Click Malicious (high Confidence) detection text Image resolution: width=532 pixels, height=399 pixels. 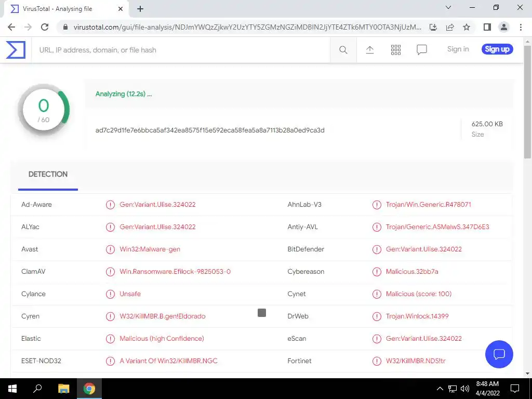click(x=162, y=339)
